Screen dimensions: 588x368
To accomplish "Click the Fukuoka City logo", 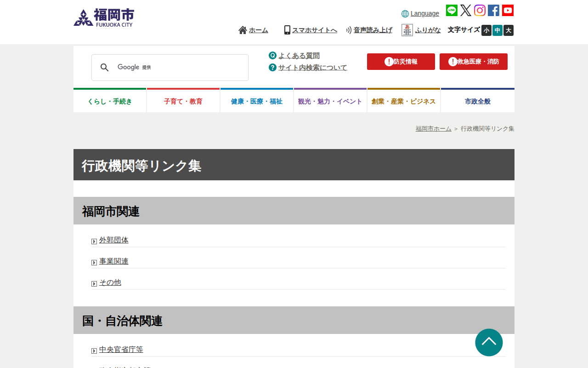I will 104,18.
